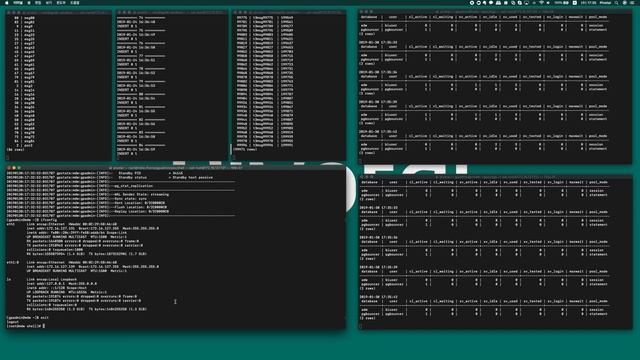Click topmost cl_active header in upper-right pgbouncer window

point(418,17)
